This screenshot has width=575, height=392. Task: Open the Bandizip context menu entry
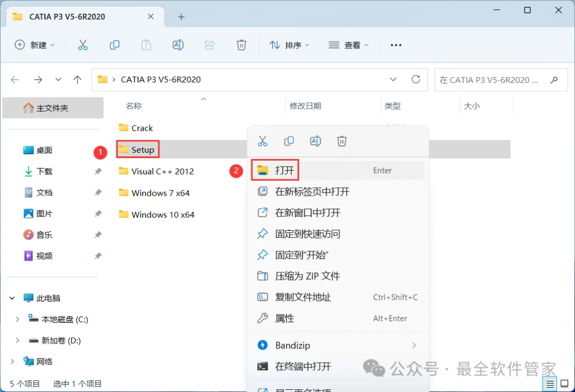pos(338,346)
